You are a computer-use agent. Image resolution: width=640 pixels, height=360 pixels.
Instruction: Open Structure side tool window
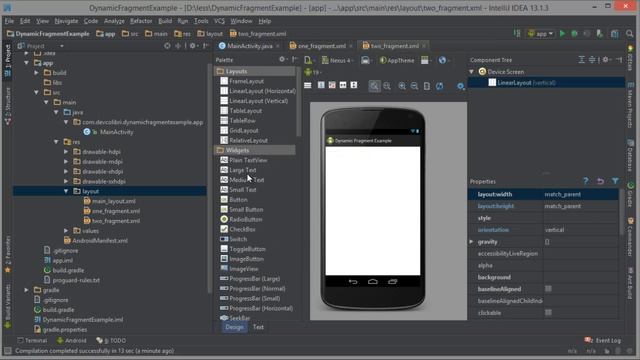7,105
